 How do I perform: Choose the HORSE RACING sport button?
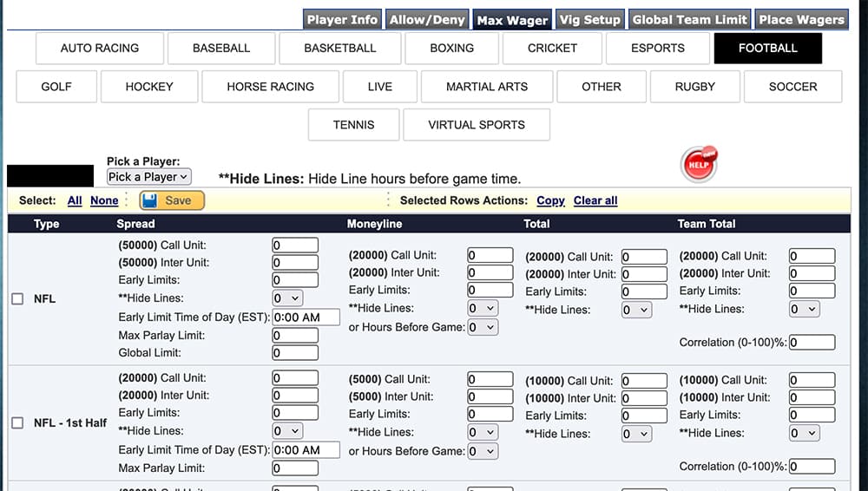click(270, 87)
